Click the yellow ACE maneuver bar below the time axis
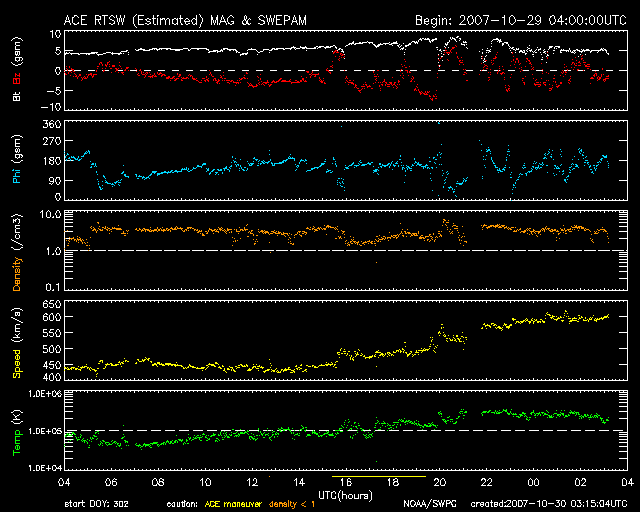 tap(379, 476)
